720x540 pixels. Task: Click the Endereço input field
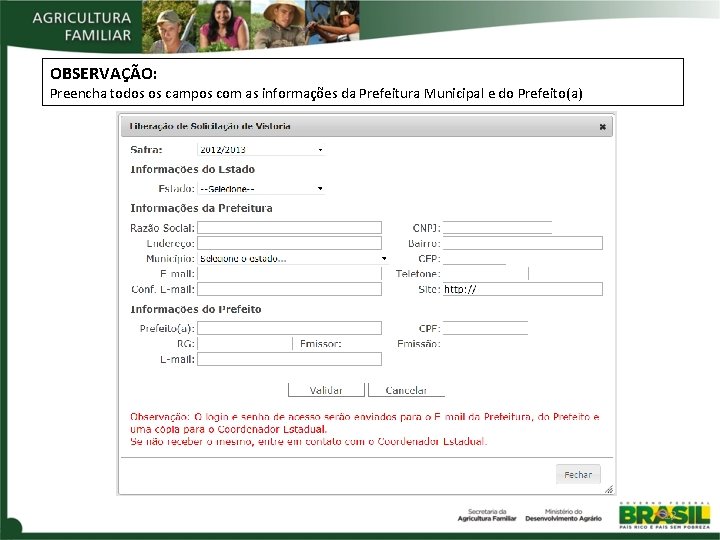289,243
